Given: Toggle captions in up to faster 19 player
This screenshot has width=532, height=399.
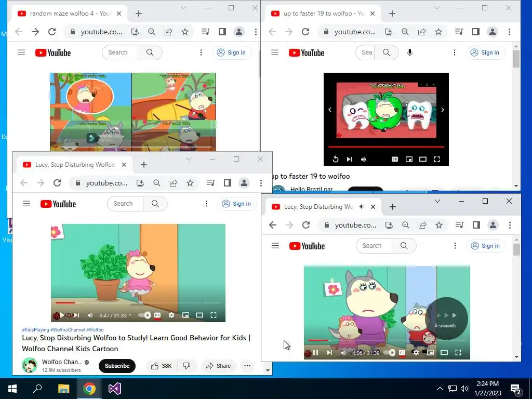Looking at the screenshot, I should pos(395,159).
